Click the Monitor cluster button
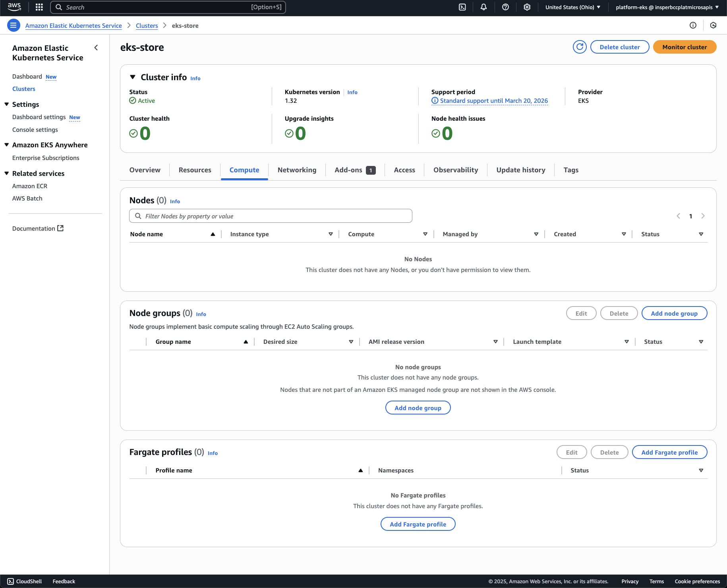Viewport: 727px width, 588px height. [x=684, y=47]
